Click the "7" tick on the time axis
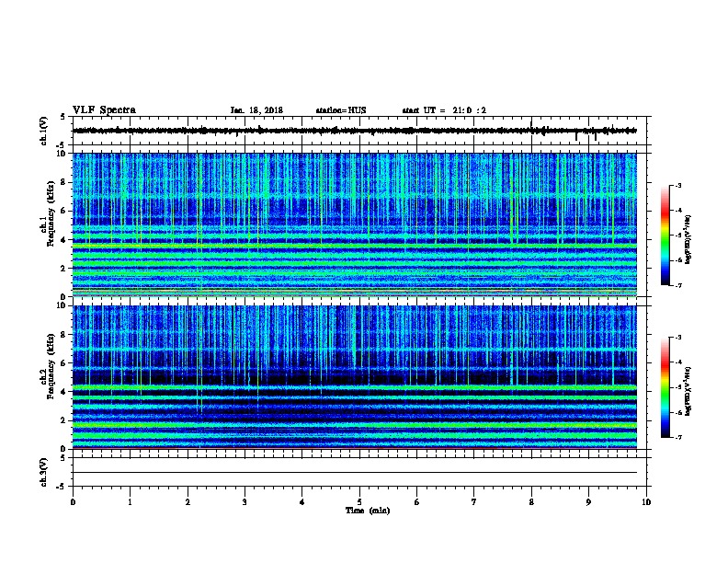Screen dimensions: 728x563 (x=474, y=502)
